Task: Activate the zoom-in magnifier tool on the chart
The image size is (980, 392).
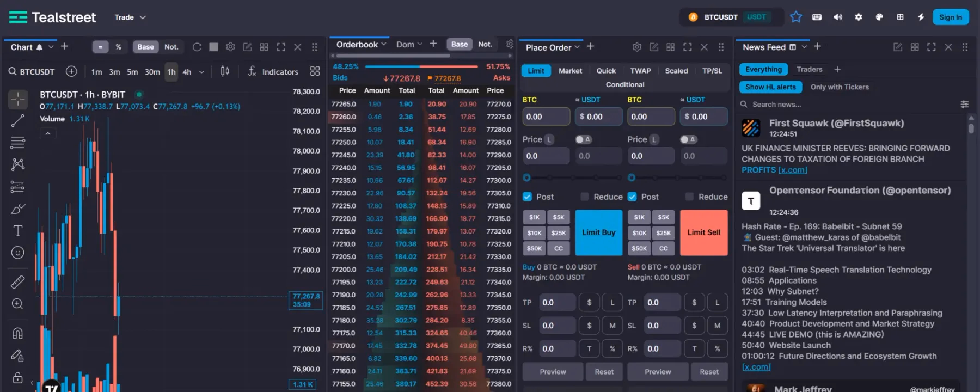Action: tap(18, 304)
